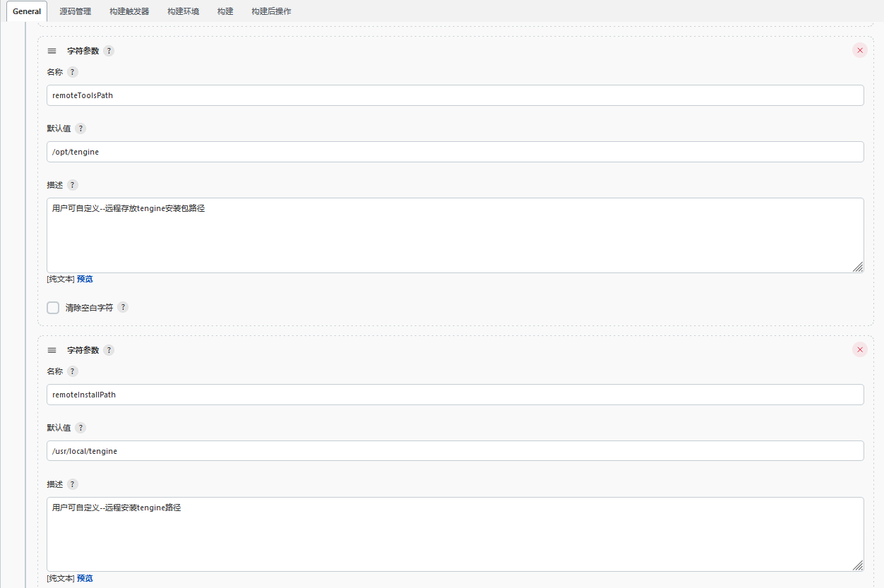884x588 pixels.
Task: Click the 清除空白字符 label text
Action: [x=89, y=308]
